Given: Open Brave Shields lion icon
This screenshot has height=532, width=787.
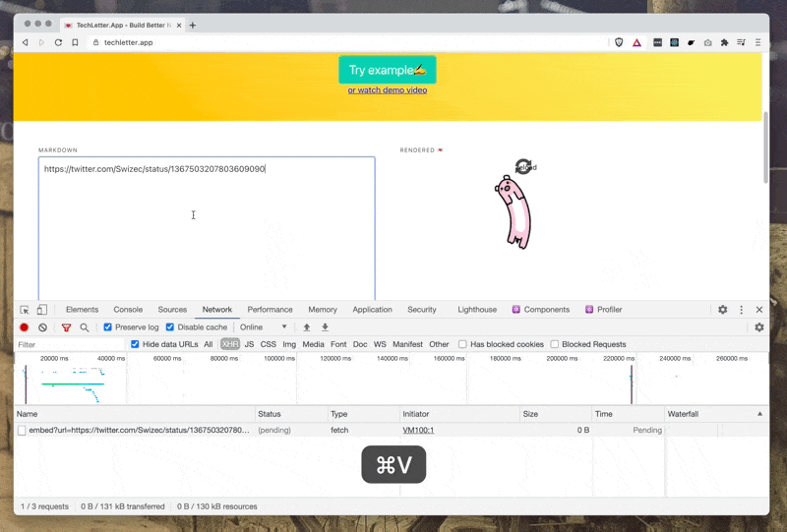Looking at the screenshot, I should [x=619, y=42].
